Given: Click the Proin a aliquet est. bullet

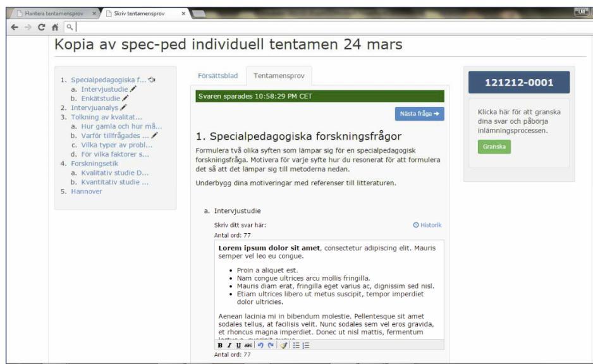Looking at the screenshot, I should coord(267,270).
